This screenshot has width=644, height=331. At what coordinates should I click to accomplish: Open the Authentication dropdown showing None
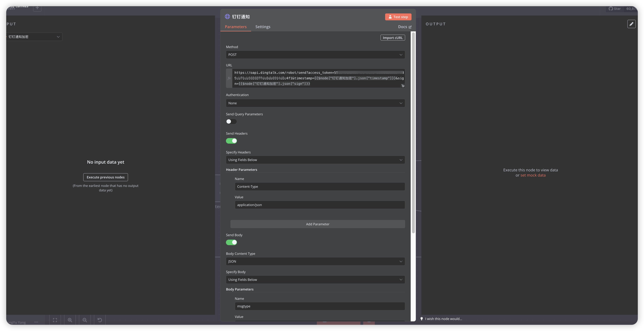[315, 103]
